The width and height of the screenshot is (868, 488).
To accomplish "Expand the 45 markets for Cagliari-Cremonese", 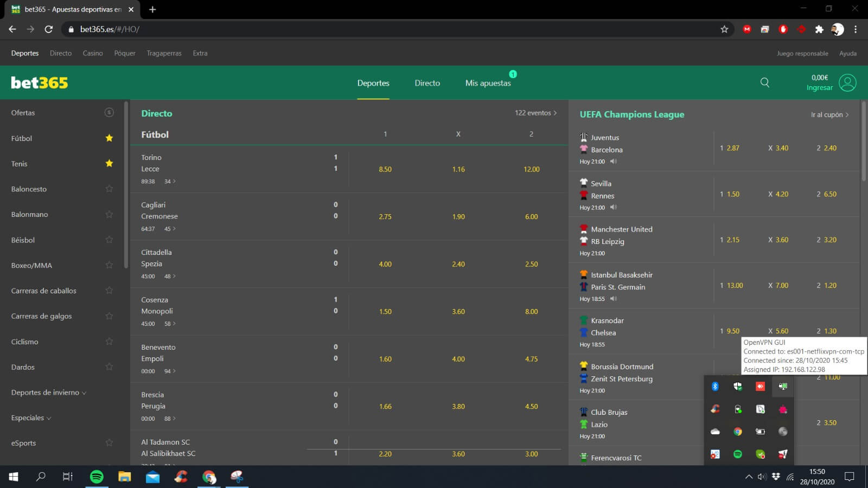I will point(170,229).
